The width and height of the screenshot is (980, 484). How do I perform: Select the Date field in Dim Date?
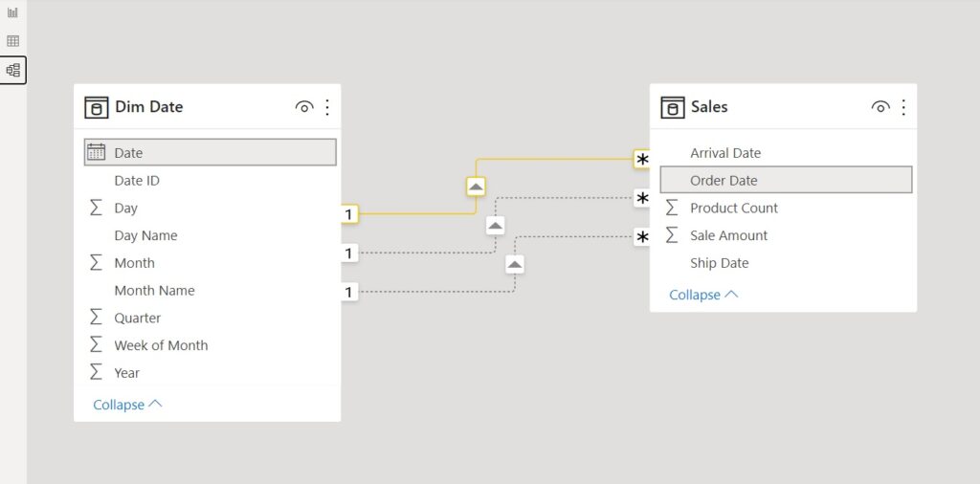pyautogui.click(x=210, y=152)
